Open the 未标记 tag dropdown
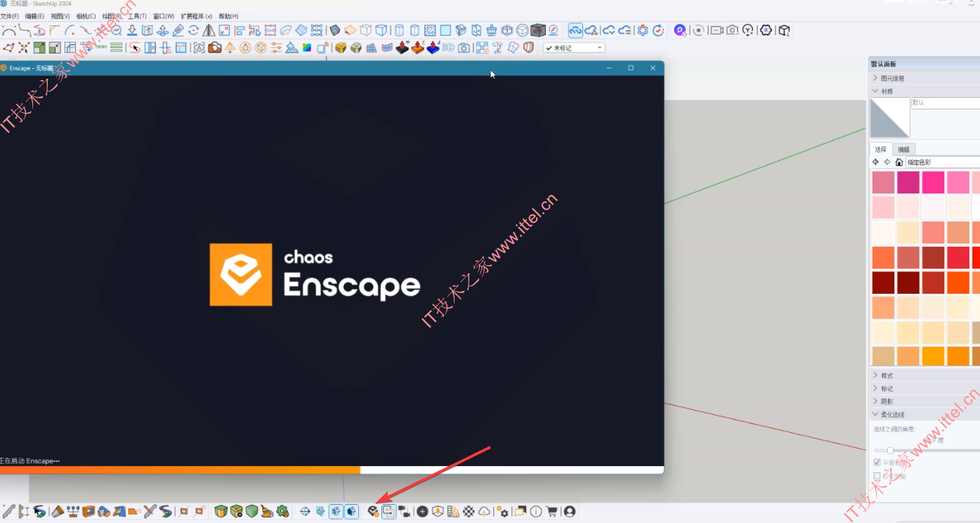 (x=574, y=48)
